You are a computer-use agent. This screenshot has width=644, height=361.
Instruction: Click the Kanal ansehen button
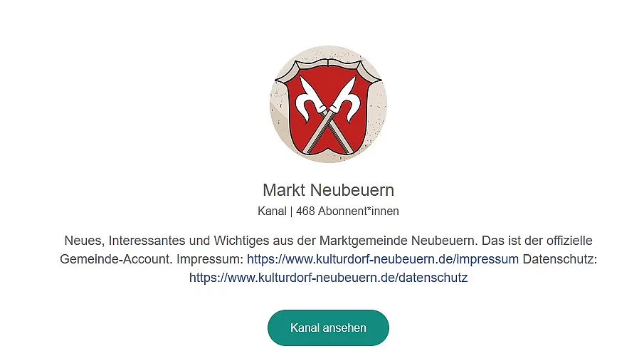click(x=328, y=328)
